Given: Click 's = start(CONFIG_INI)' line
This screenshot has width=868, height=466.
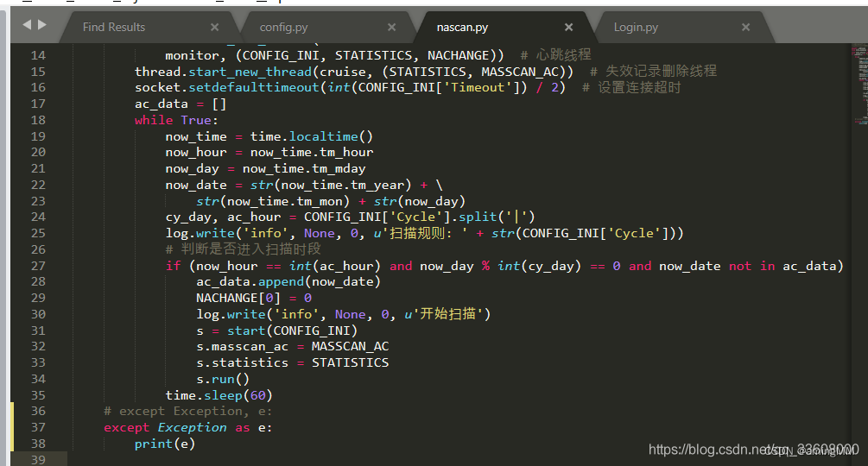Looking at the screenshot, I should click(276, 331).
